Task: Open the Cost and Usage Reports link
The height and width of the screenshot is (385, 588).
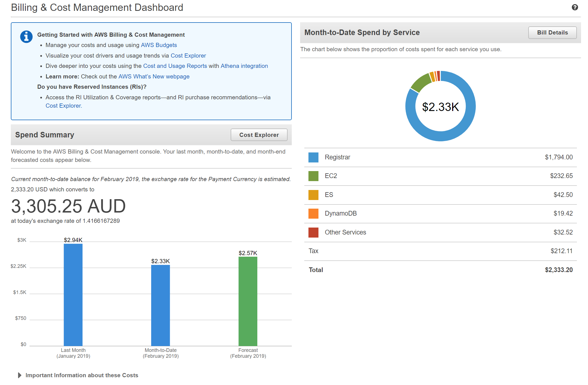Action: click(x=175, y=66)
